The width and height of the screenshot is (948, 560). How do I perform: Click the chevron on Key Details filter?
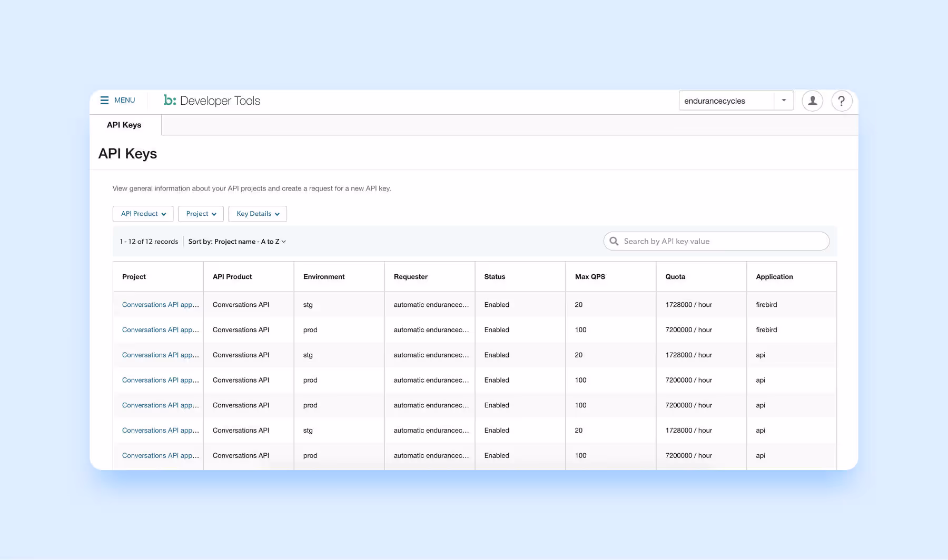tap(278, 214)
